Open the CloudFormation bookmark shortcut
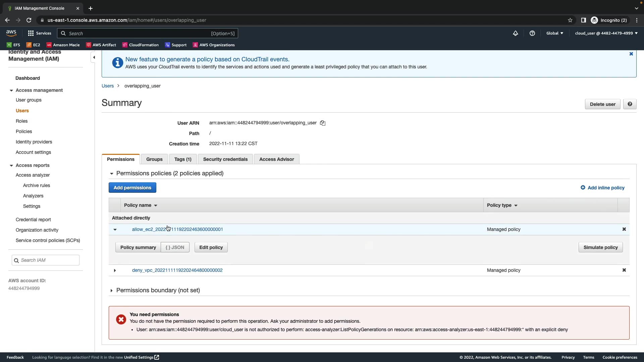This screenshot has height=362, width=644. tap(141, 45)
